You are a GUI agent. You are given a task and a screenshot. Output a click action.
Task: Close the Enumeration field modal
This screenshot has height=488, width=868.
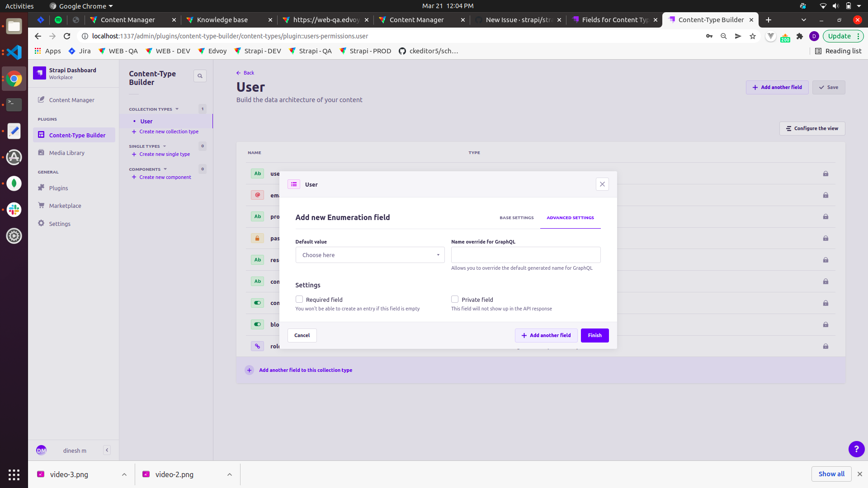(602, 184)
